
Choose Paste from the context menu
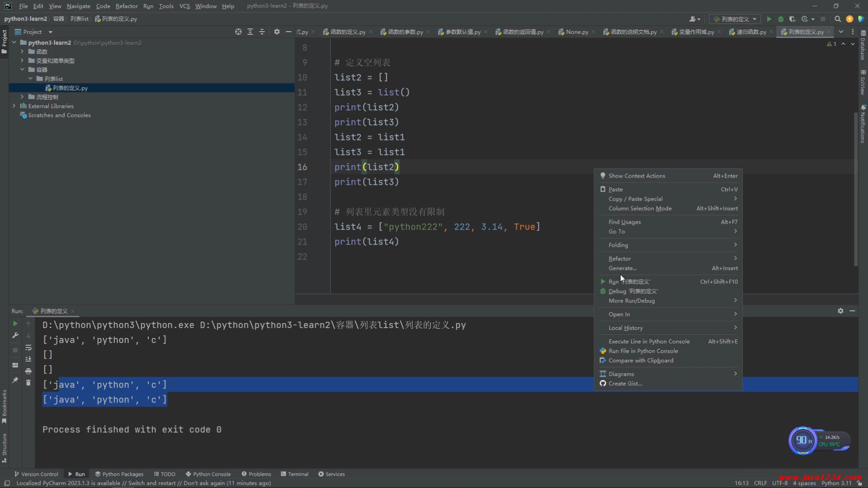[x=615, y=189]
